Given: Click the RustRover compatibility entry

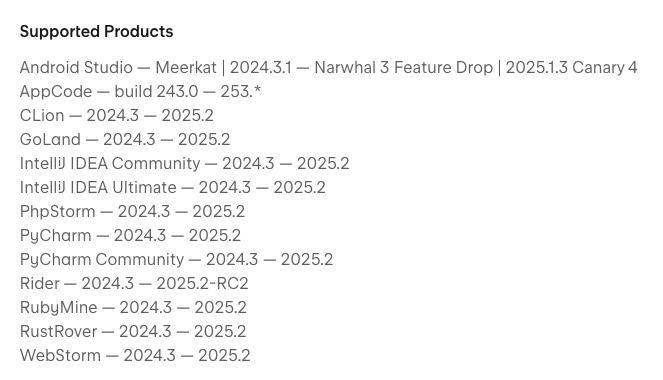Looking at the screenshot, I should [x=133, y=331].
